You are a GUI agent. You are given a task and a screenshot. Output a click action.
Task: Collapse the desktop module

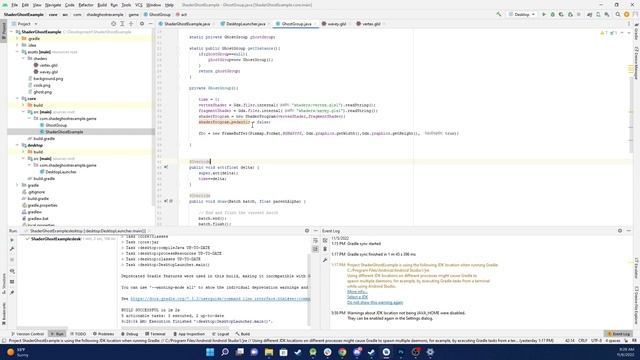click(x=17, y=145)
